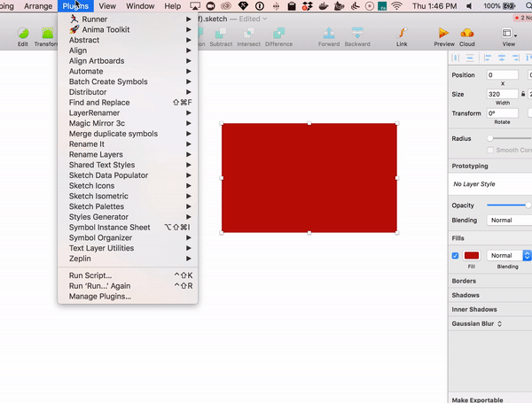Select the red rectangle on canvas
Image resolution: width=532 pixels, height=403 pixels.
[309, 178]
